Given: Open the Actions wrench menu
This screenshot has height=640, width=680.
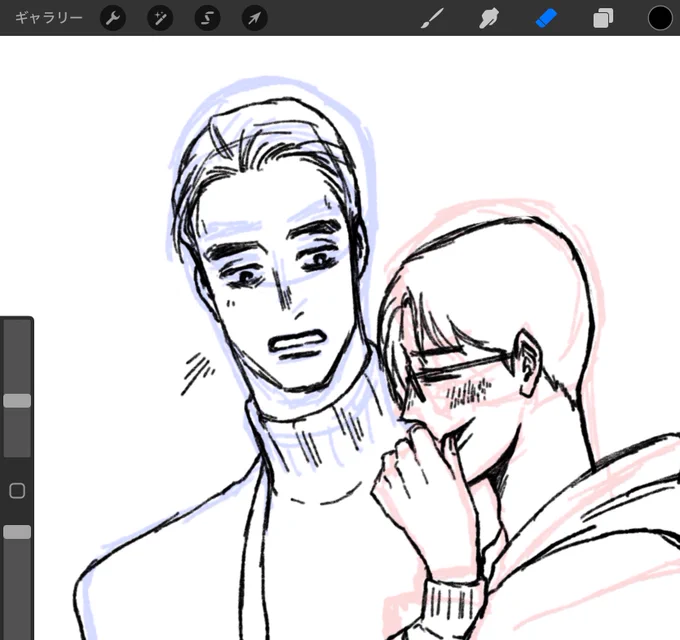Looking at the screenshot, I should pos(113,18).
